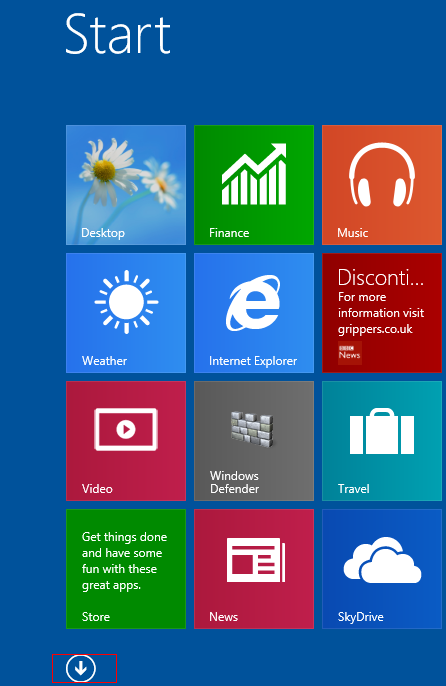Viewport: 446px width, 686px height.
Task: Open the Video app tile
Action: 126,441
